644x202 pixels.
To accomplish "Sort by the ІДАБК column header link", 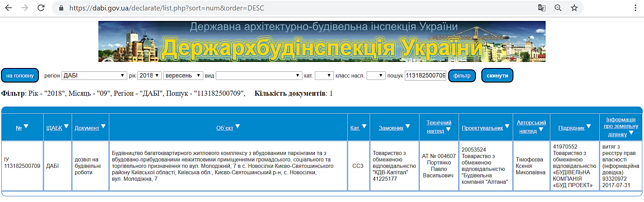I will click(x=54, y=128).
